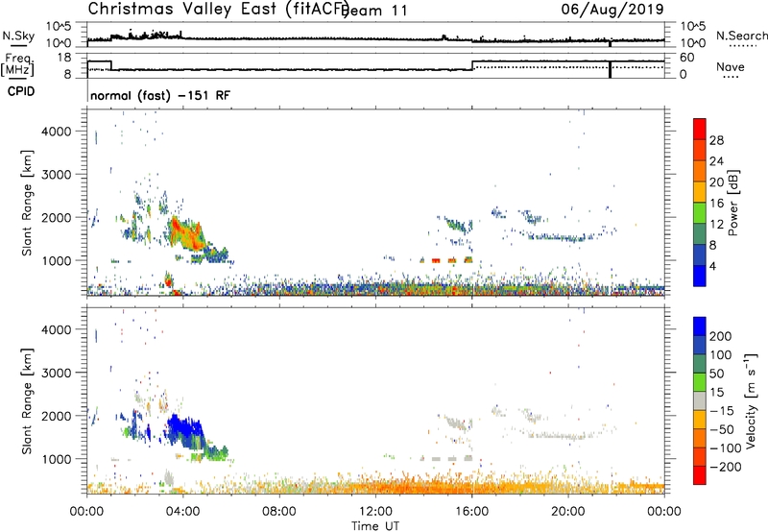
Task: Click the '-15' label on Velocity colorbar
Action: pyautogui.click(x=722, y=411)
